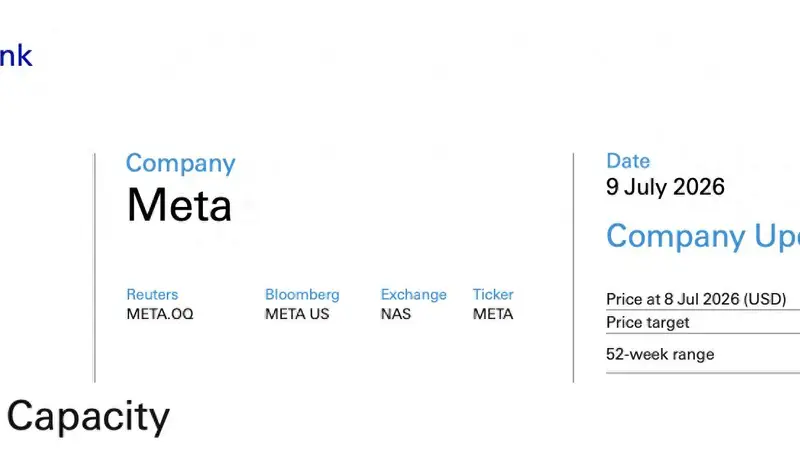Click the Company Update heading

[703, 236]
